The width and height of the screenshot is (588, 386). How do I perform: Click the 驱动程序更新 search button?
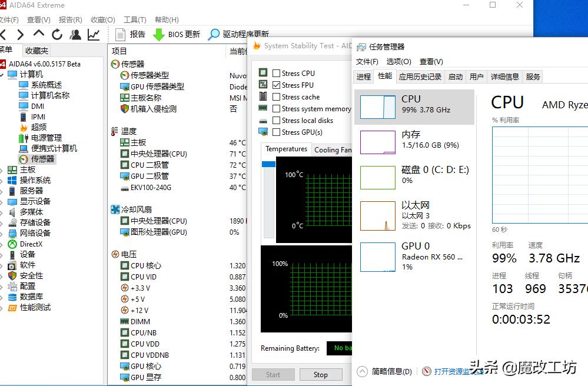click(238, 34)
